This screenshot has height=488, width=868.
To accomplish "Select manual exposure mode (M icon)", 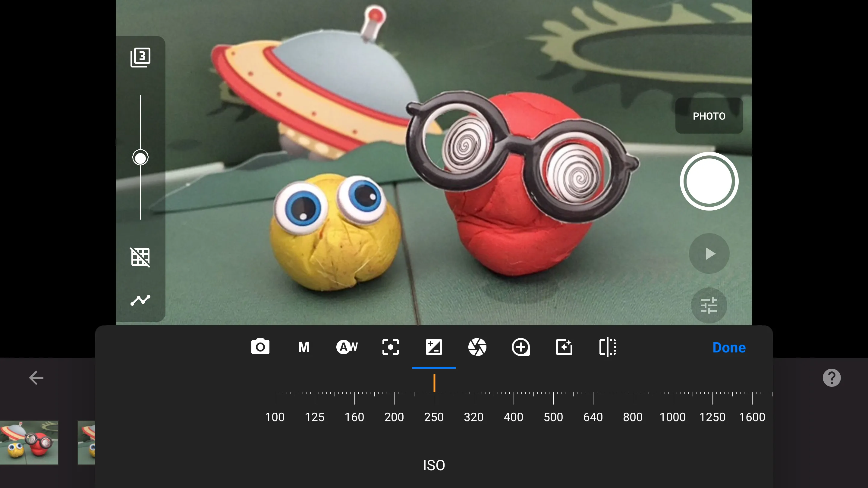I will pos(303,347).
